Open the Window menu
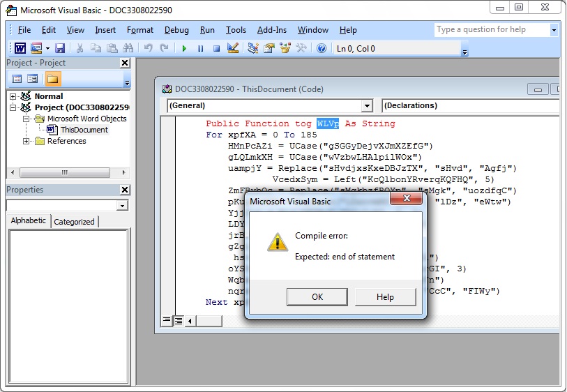The image size is (567, 392). click(x=312, y=30)
